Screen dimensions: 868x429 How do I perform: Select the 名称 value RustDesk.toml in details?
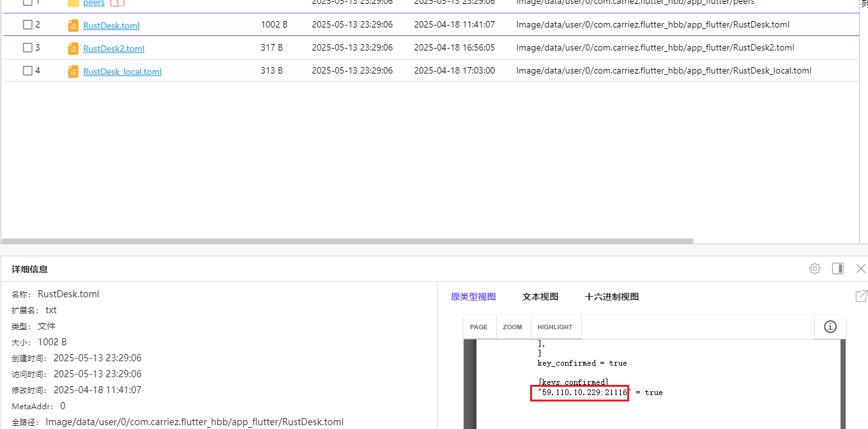click(x=68, y=294)
